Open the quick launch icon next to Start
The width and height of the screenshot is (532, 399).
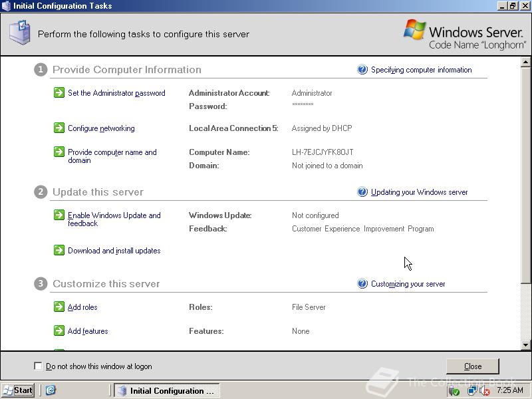pyautogui.click(x=51, y=390)
